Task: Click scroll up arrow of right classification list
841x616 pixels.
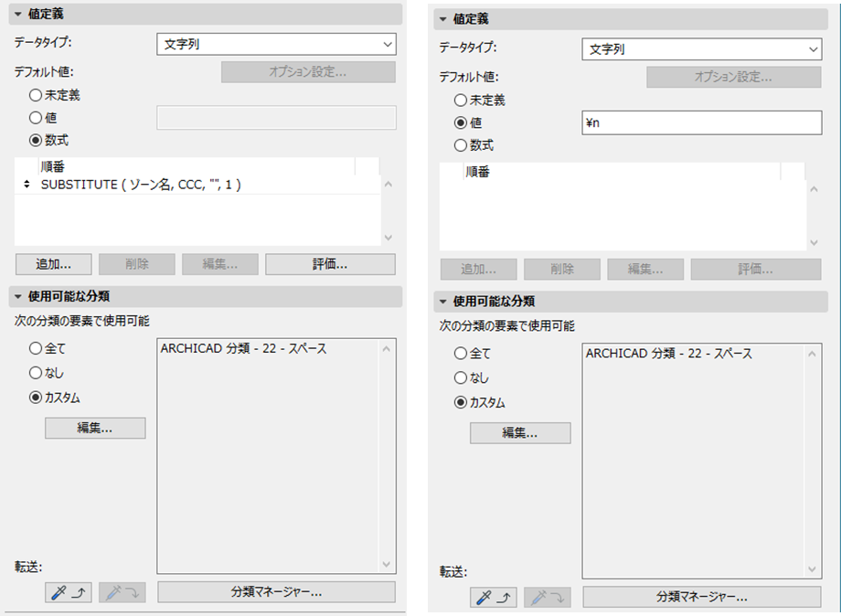Action: pos(812,354)
